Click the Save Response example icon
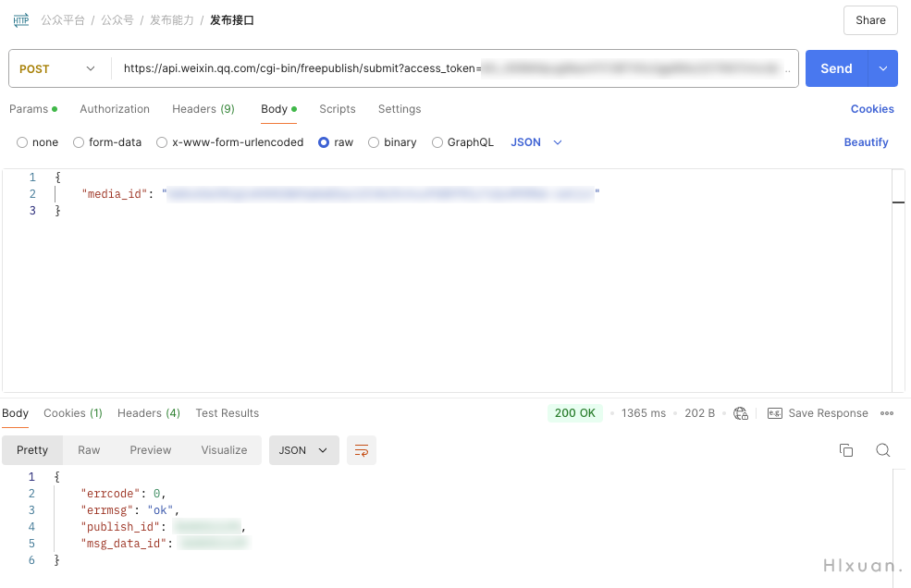The image size is (911, 588). pos(775,413)
